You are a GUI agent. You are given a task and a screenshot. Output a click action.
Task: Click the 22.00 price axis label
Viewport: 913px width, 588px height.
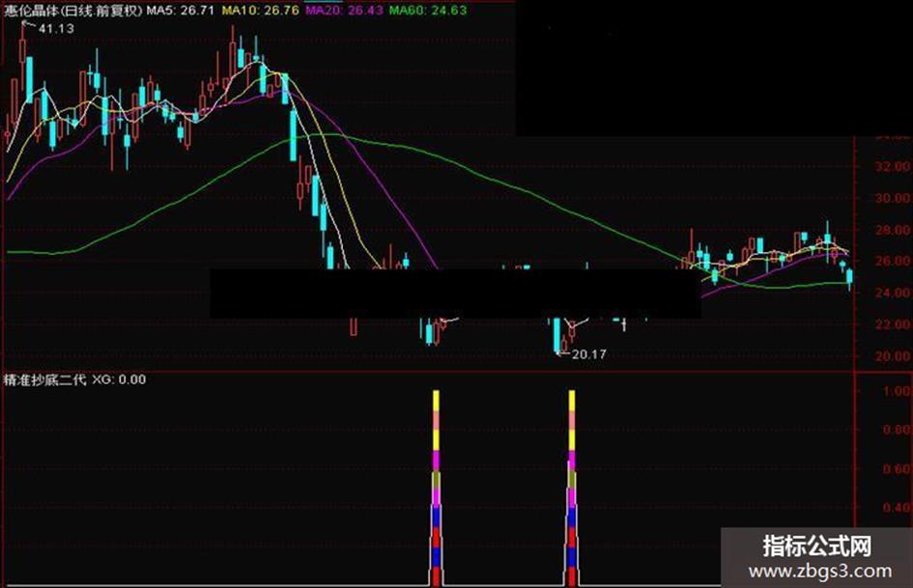893,324
